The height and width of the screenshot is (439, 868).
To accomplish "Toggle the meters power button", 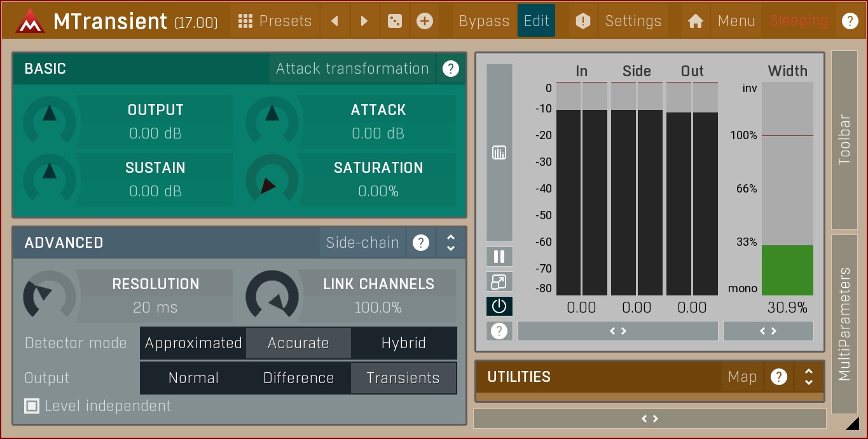I will tap(499, 306).
